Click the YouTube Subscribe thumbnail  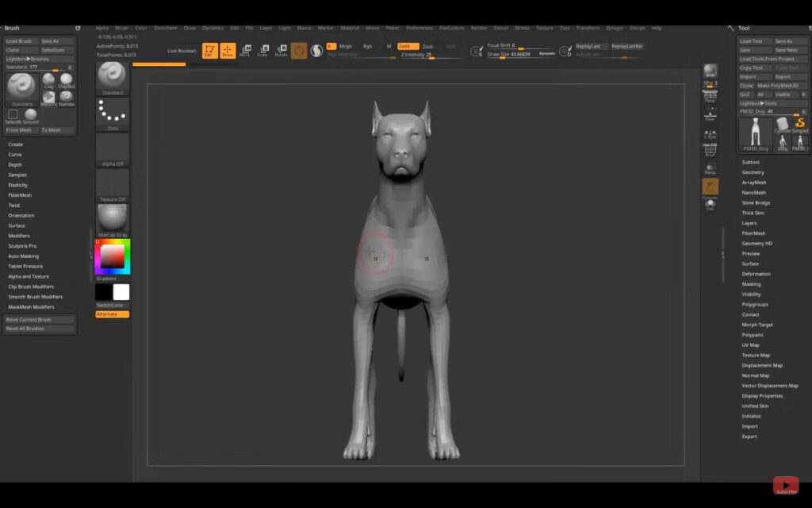(x=785, y=485)
